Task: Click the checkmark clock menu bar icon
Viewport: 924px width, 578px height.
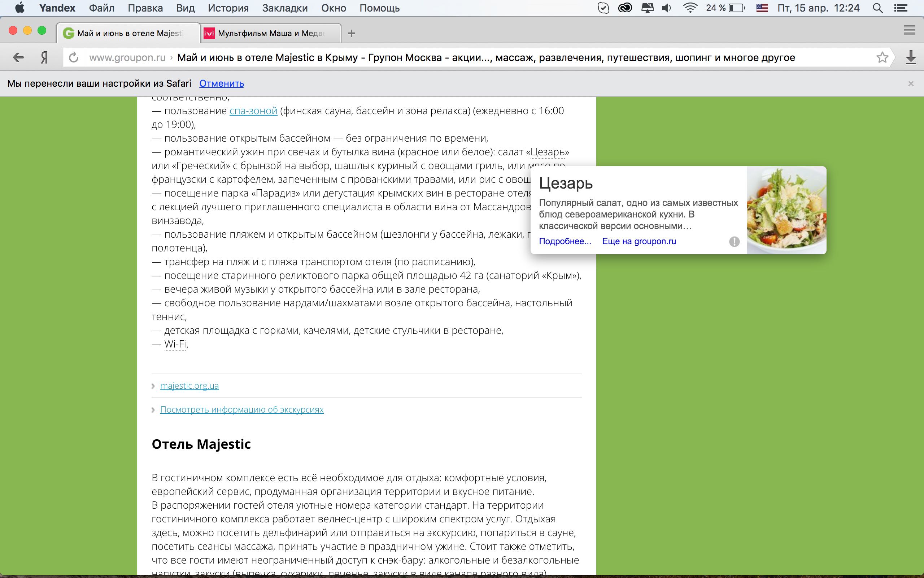Action: point(603,8)
